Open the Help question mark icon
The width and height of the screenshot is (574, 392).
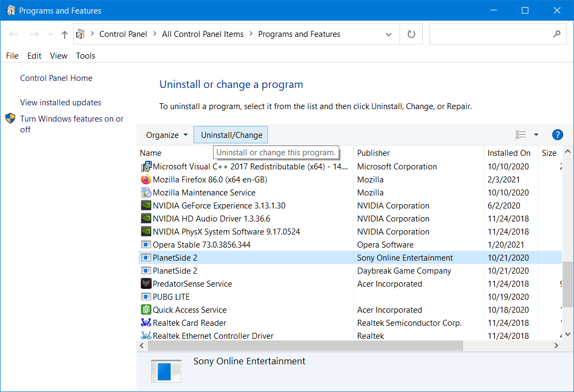(x=557, y=135)
